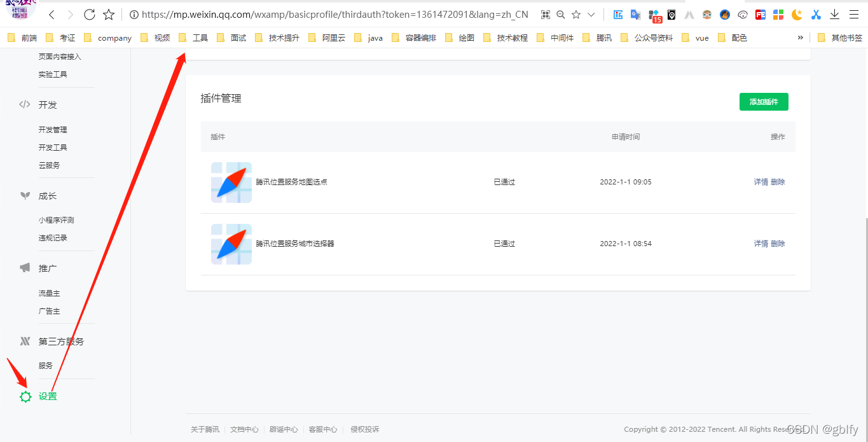Open 页面内容接入 in the sidebar

click(60, 57)
